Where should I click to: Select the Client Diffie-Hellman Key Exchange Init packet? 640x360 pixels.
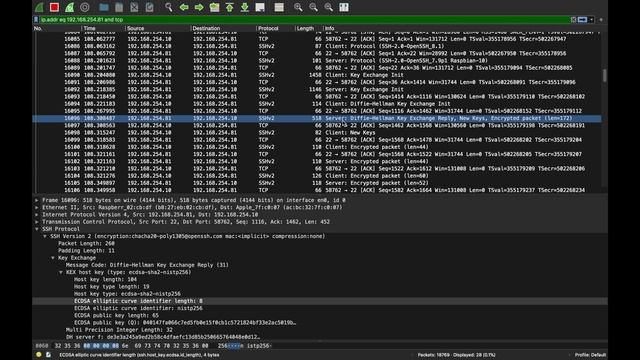point(316,104)
